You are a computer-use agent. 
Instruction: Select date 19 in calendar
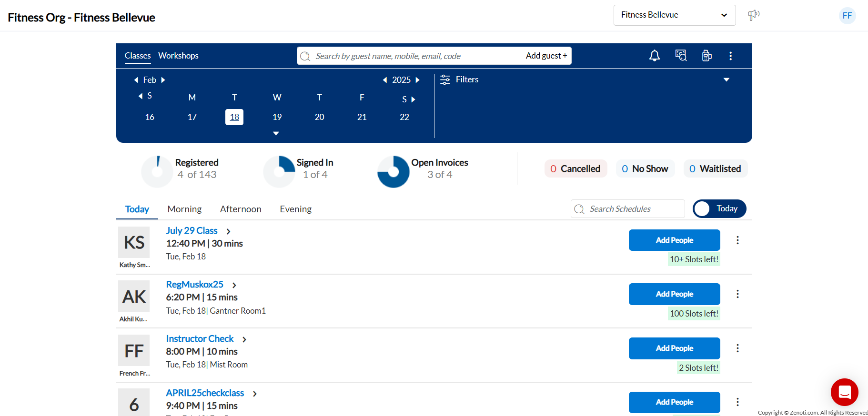[x=277, y=117]
